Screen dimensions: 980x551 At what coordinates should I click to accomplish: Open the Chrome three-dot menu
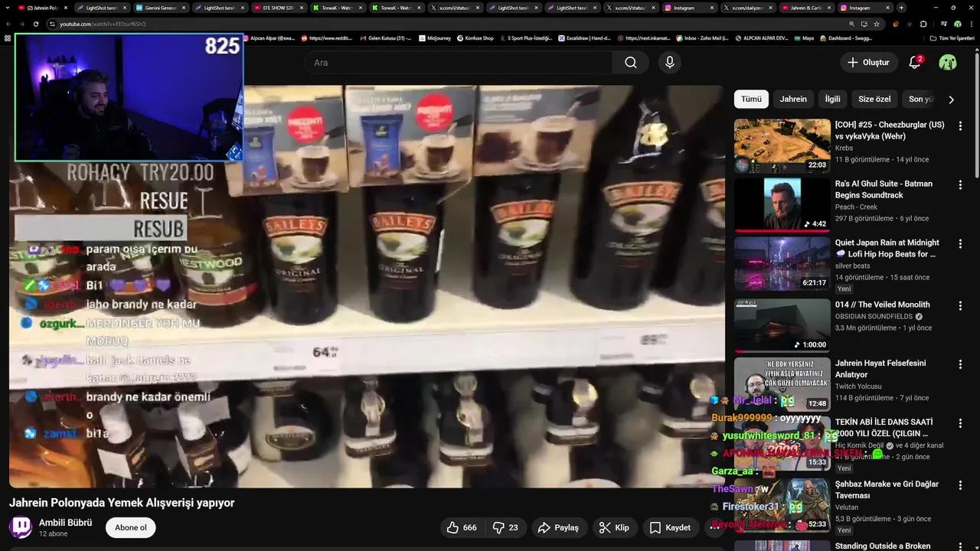971,24
